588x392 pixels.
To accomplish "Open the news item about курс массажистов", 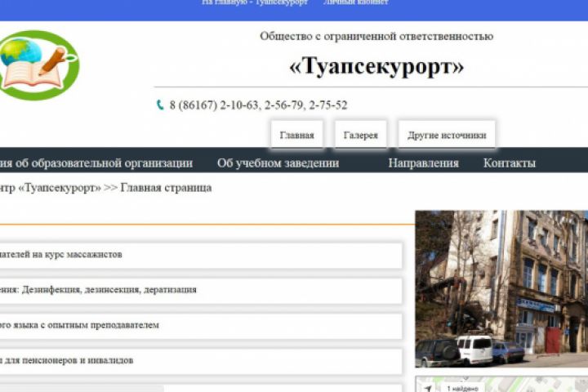I will (201, 255).
